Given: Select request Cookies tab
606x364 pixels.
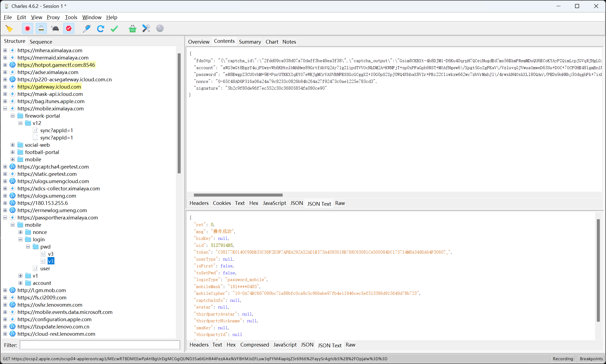Looking at the screenshot, I should click(x=222, y=203).
